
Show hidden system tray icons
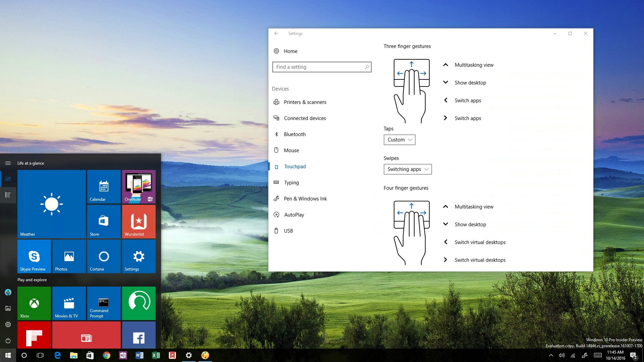[x=551, y=355]
